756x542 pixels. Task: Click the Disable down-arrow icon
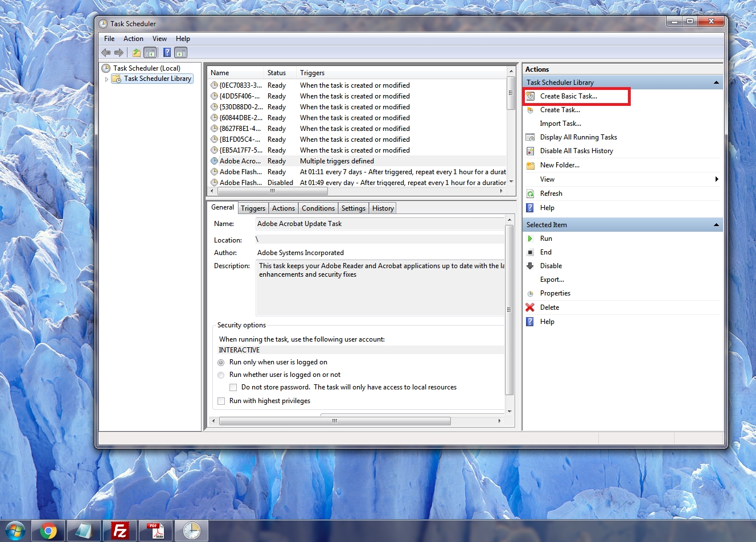(x=530, y=266)
